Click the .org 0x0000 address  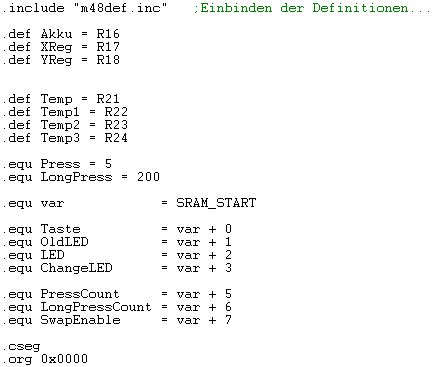point(64,359)
